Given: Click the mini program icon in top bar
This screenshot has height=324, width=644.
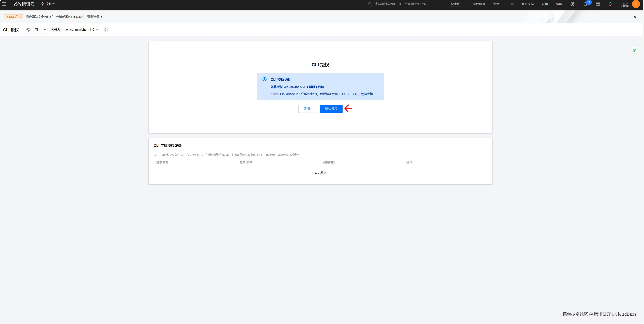Looking at the screenshot, I should tap(573, 4).
